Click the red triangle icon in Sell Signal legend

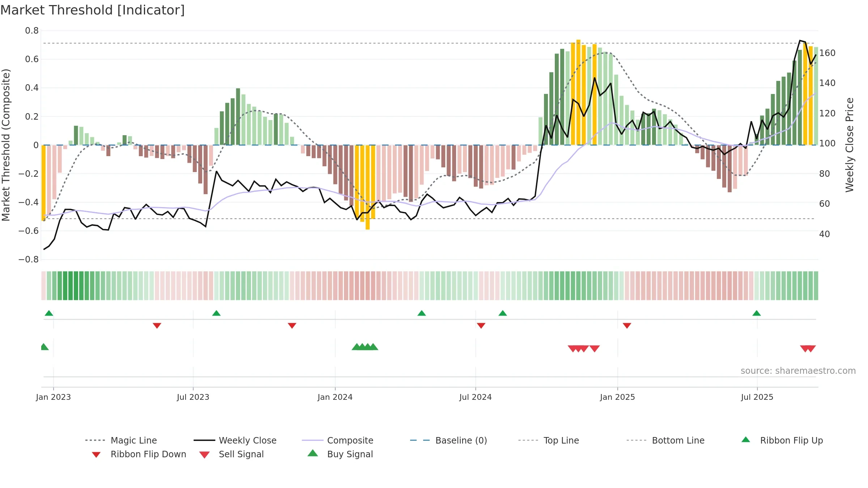point(204,455)
